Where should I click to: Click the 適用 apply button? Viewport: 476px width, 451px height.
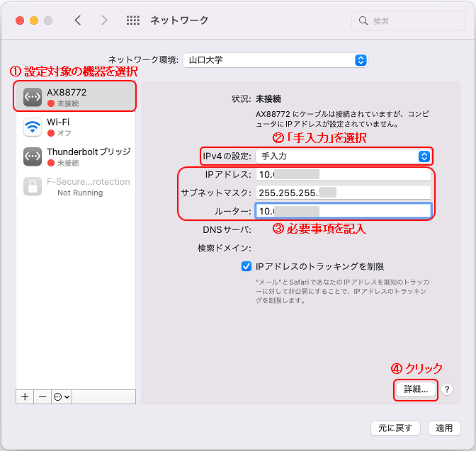pos(444,428)
